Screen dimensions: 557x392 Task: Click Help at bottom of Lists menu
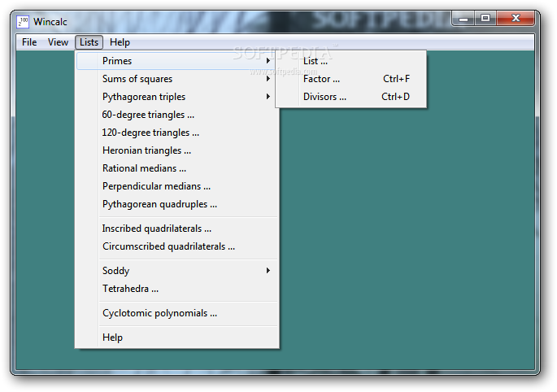pyautogui.click(x=176, y=338)
